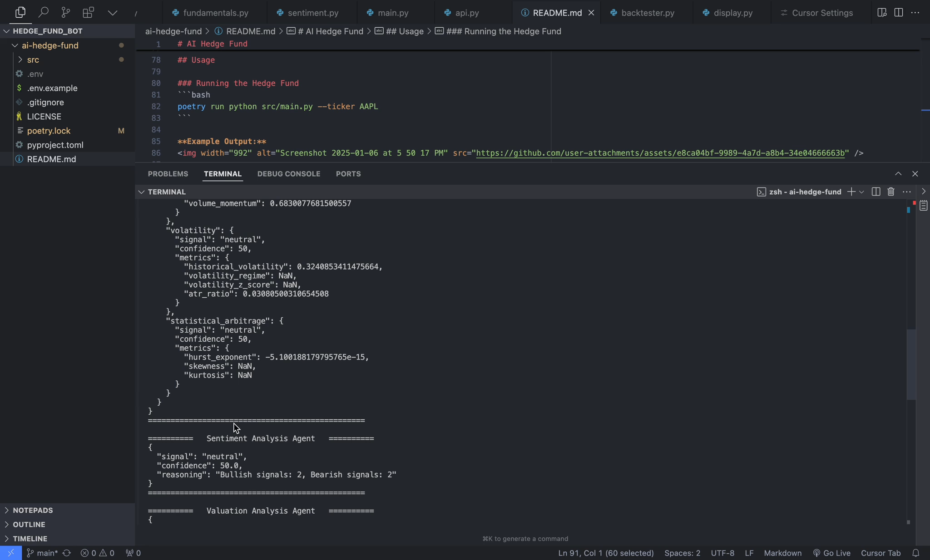Switch to DEBUG CONSOLE panel tab
The image size is (930, 560).
289,174
